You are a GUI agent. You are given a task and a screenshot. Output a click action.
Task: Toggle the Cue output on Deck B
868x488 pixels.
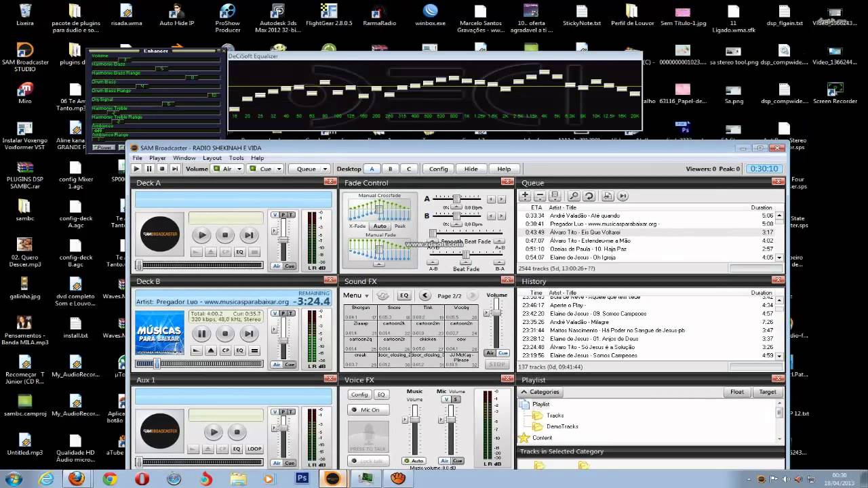(x=290, y=365)
